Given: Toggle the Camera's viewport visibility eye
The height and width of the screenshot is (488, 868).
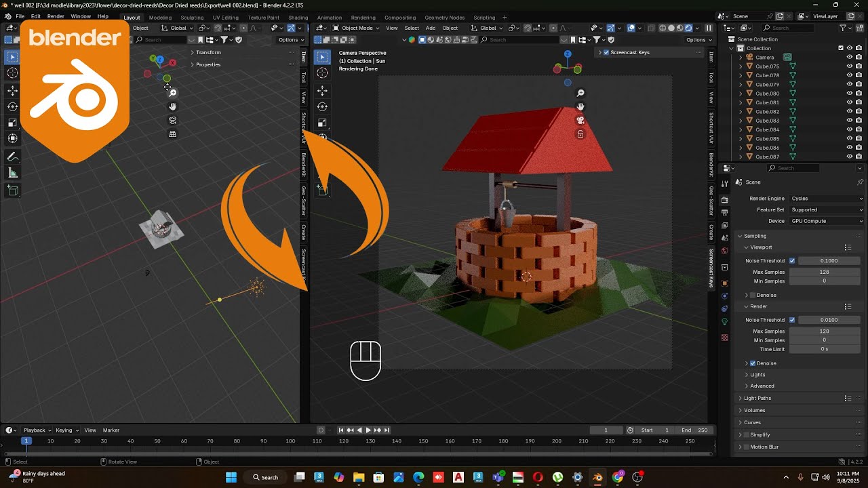Looking at the screenshot, I should [849, 58].
